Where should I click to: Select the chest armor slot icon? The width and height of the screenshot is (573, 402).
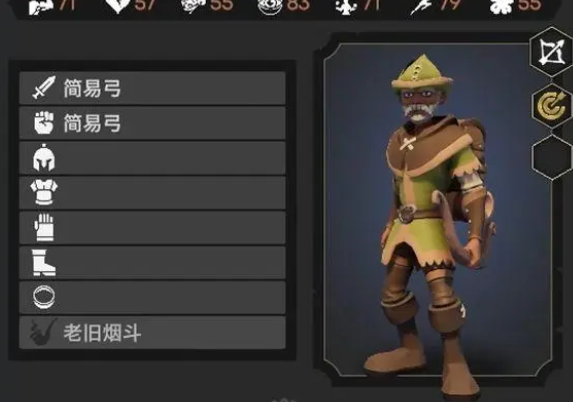pyautogui.click(x=44, y=192)
